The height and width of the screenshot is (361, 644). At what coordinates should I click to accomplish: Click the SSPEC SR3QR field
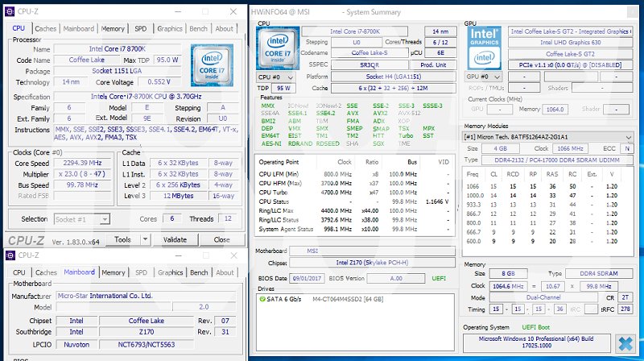click(x=369, y=65)
